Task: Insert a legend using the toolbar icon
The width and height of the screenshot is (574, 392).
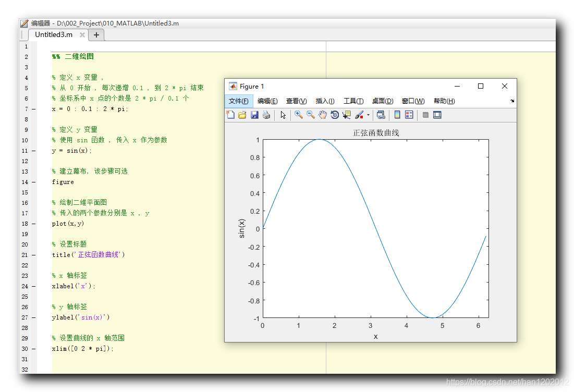Action: (409, 115)
